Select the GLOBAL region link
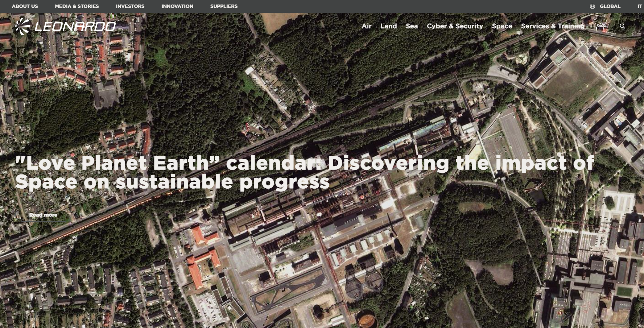644x328 pixels. coord(610,6)
